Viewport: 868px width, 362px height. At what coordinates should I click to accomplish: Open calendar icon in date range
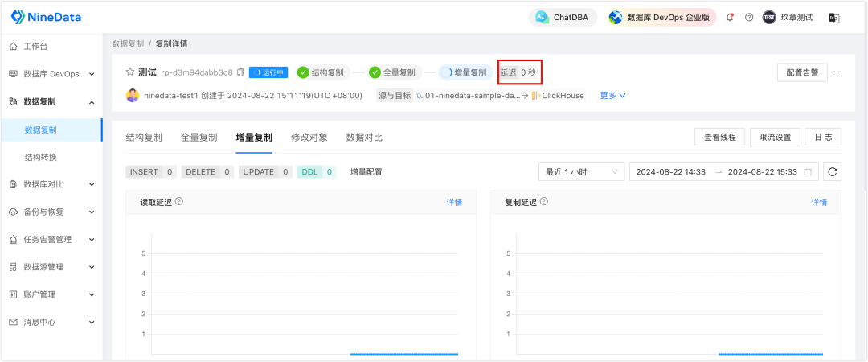coord(808,172)
